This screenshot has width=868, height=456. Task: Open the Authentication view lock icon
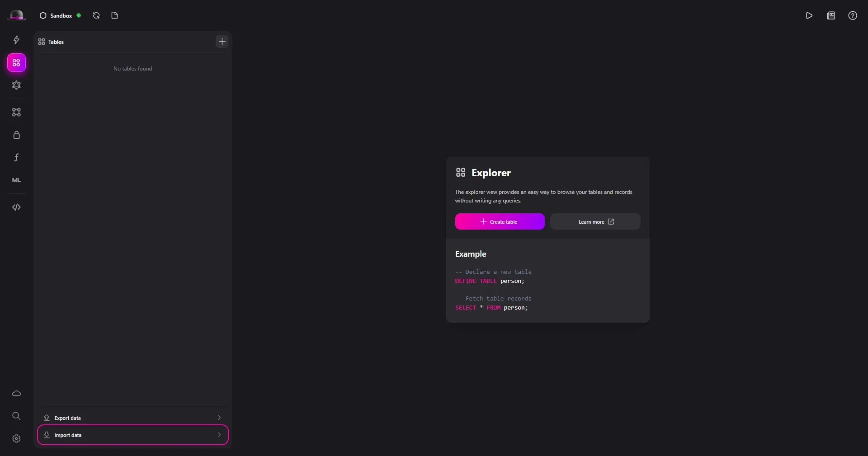click(x=16, y=135)
